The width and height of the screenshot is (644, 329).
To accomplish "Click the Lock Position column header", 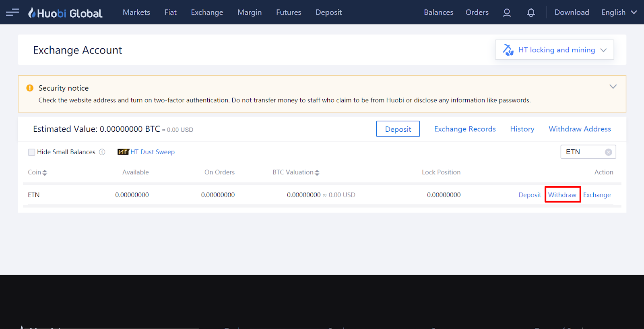I will (x=441, y=172).
